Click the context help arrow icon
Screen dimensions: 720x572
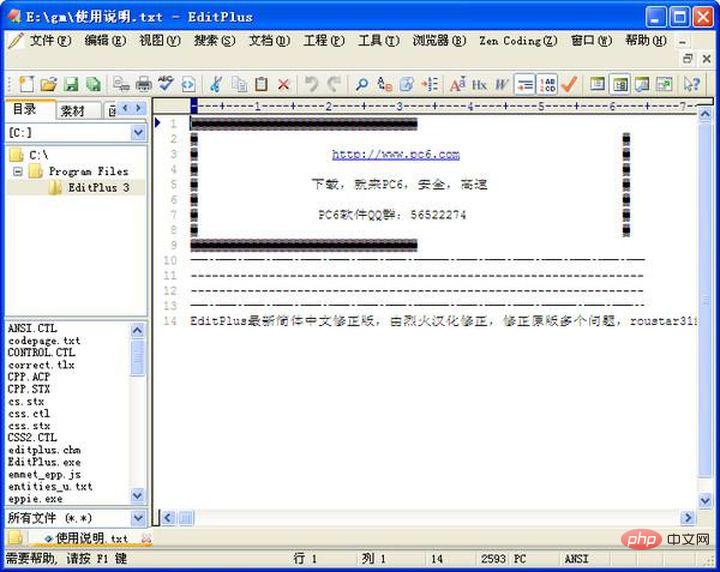click(x=692, y=84)
